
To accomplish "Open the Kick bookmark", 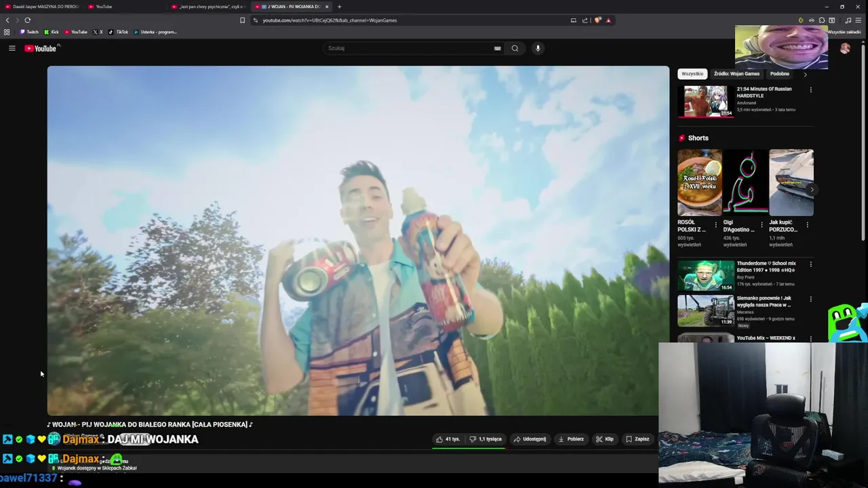I will 52,32.
